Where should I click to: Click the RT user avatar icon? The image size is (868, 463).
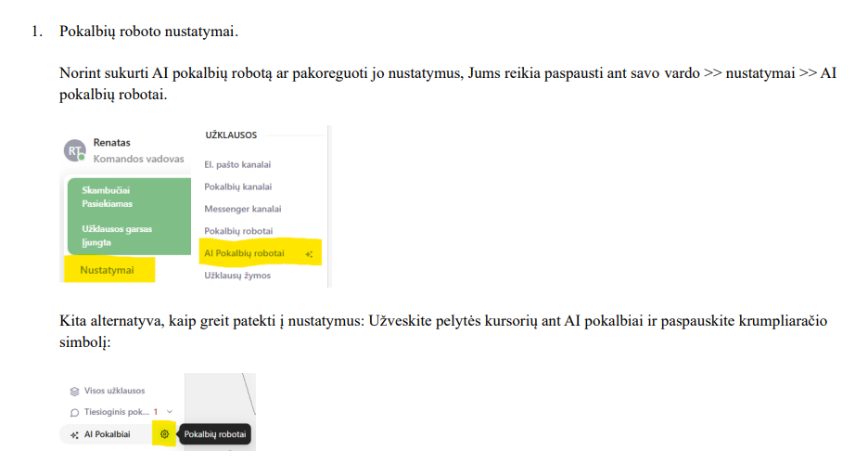[x=74, y=150]
